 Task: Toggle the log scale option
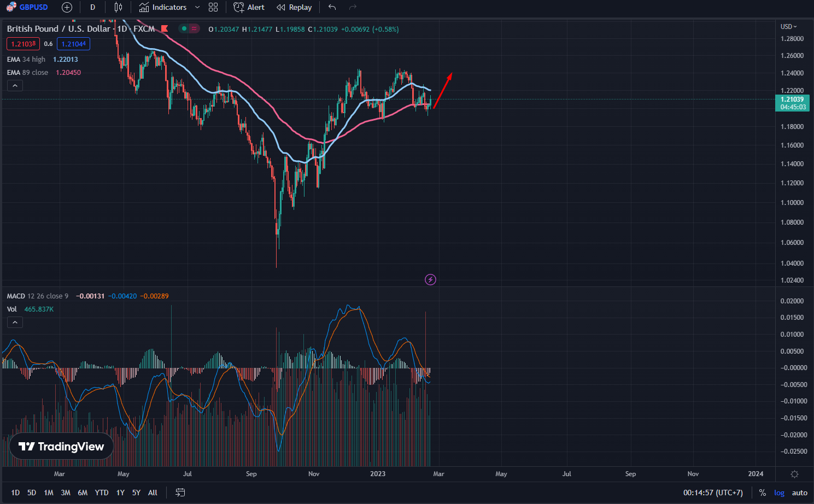pos(779,493)
